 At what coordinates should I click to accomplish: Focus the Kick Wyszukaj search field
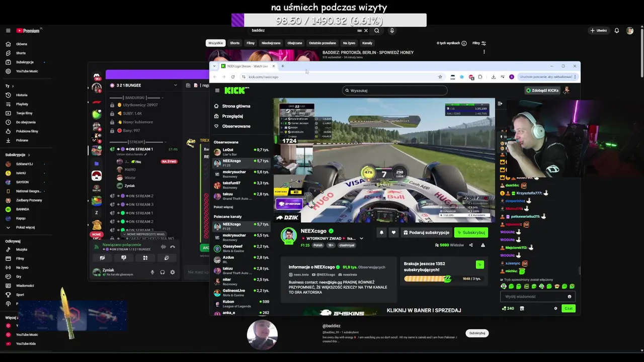point(395,90)
